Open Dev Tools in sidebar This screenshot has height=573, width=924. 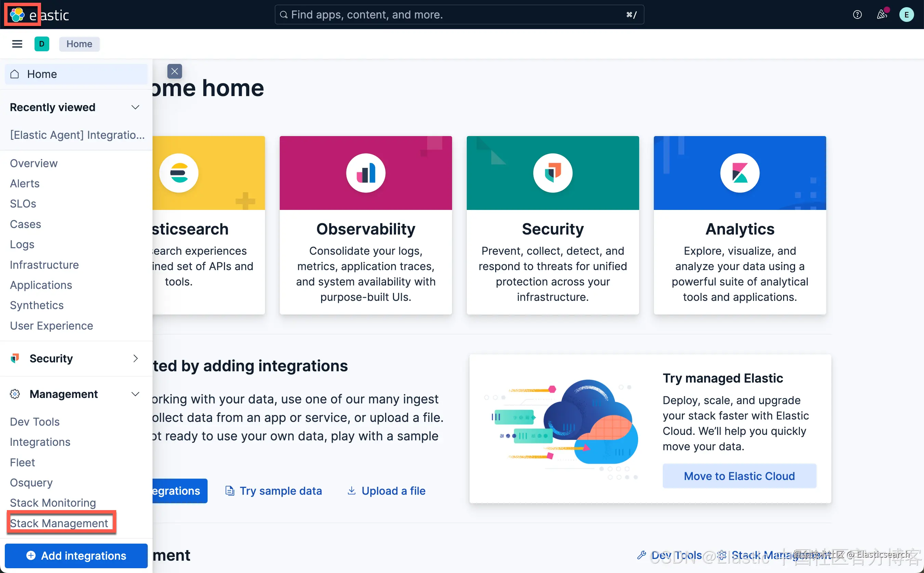(x=35, y=422)
